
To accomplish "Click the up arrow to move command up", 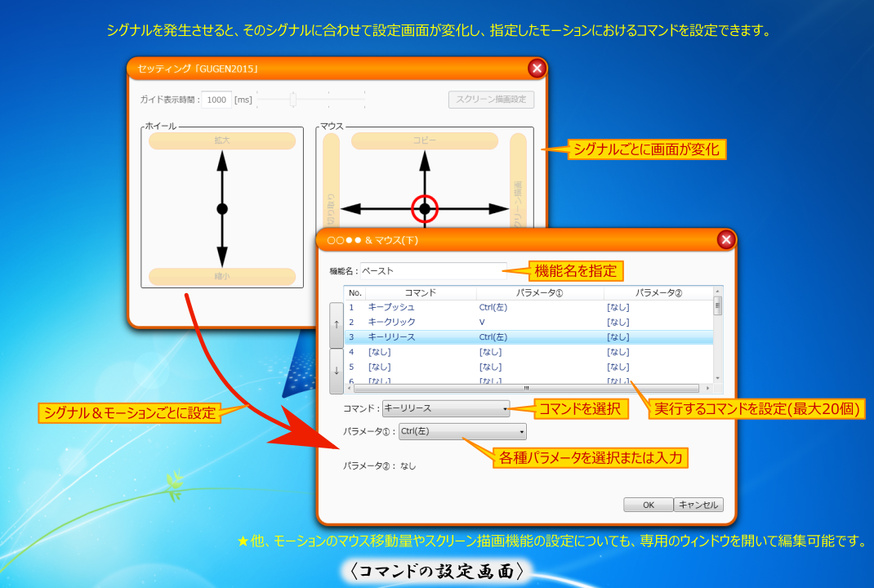I will coord(337,324).
